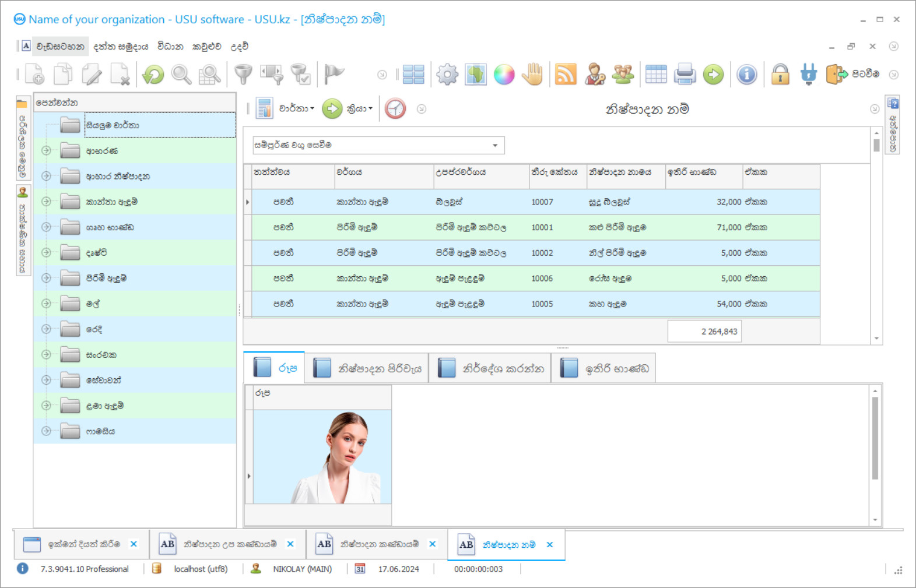This screenshot has height=588, width=916.
Task: Click the printer icon in toolbar
Action: [x=685, y=75]
